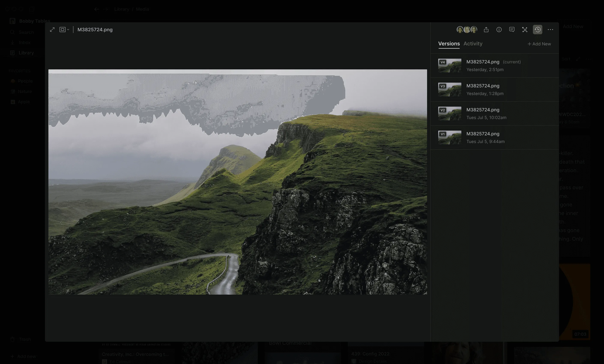604x364 pixels.
Task: Toggle the version history clock icon
Action: [x=538, y=30]
